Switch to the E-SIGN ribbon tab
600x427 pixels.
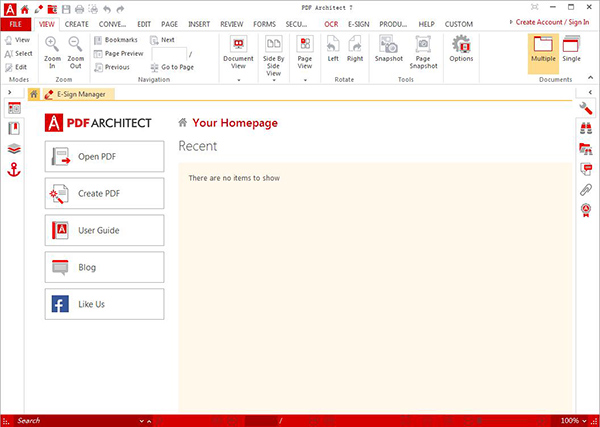pyautogui.click(x=359, y=23)
